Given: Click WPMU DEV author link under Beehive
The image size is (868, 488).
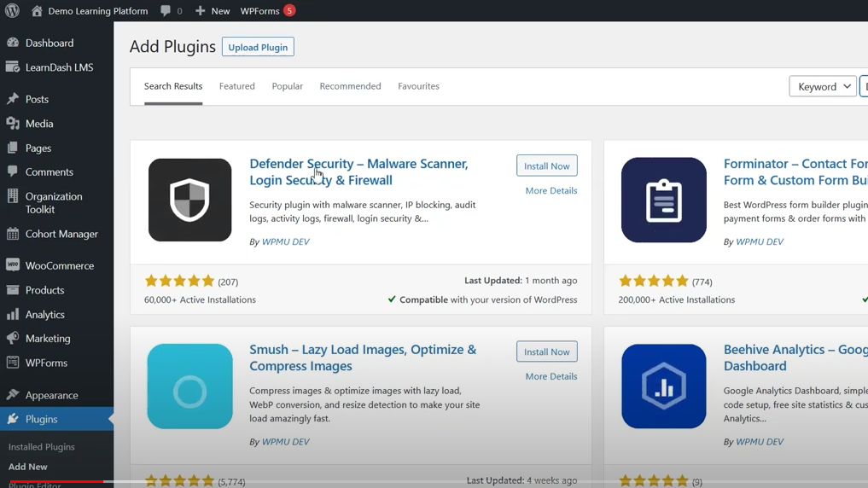Looking at the screenshot, I should [760, 442].
